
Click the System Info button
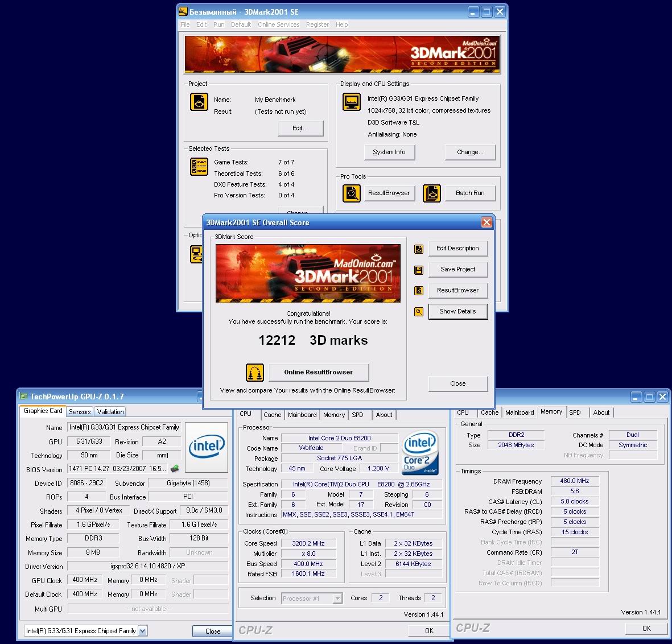(389, 152)
